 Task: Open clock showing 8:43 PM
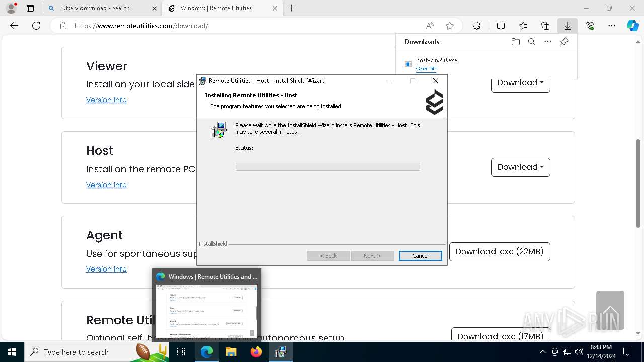pos(601,352)
